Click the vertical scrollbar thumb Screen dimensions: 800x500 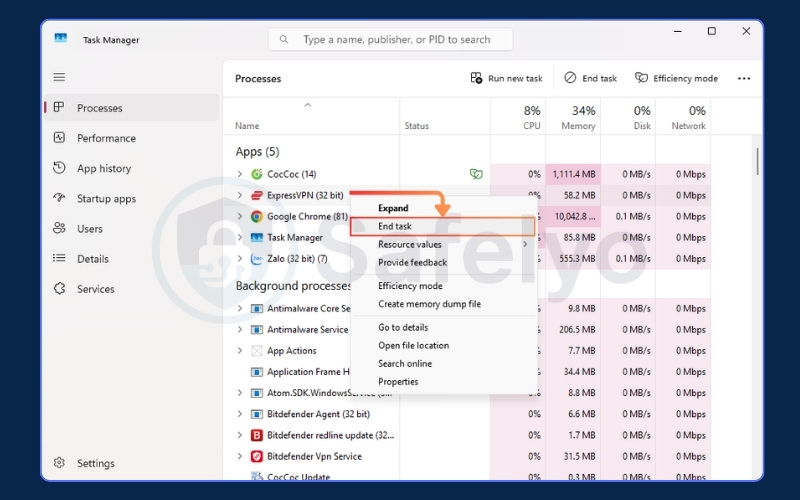758,161
